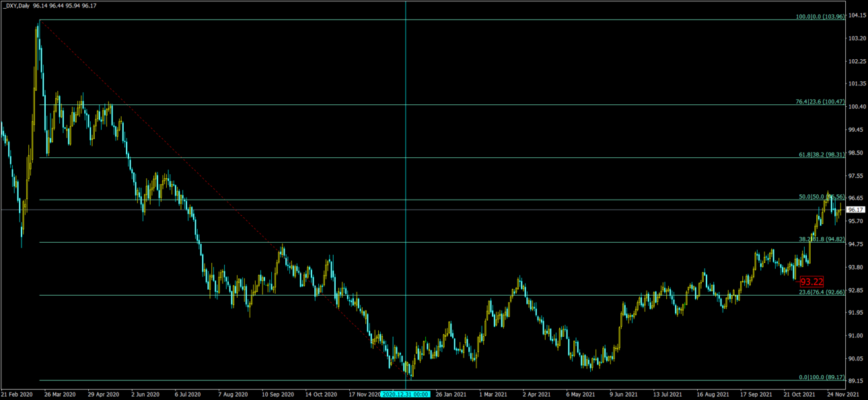868x400 pixels.
Task: Click 97.55 on the price scale
Action: [x=857, y=175]
